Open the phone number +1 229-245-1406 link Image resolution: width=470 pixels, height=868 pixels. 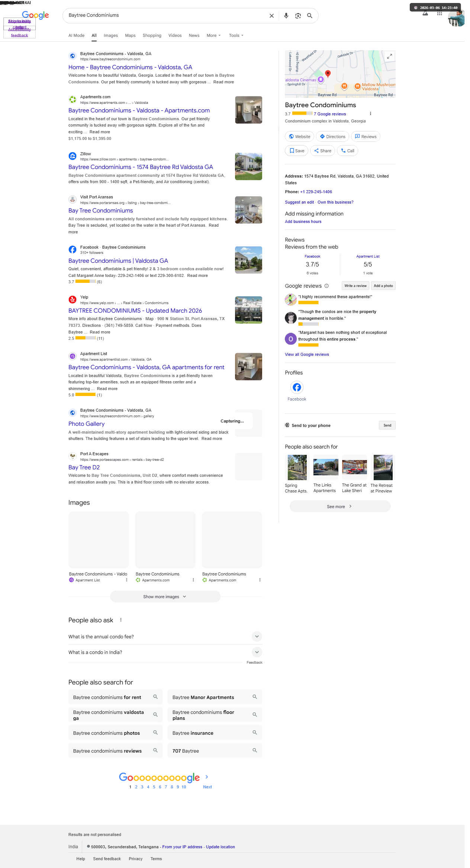coord(316,192)
